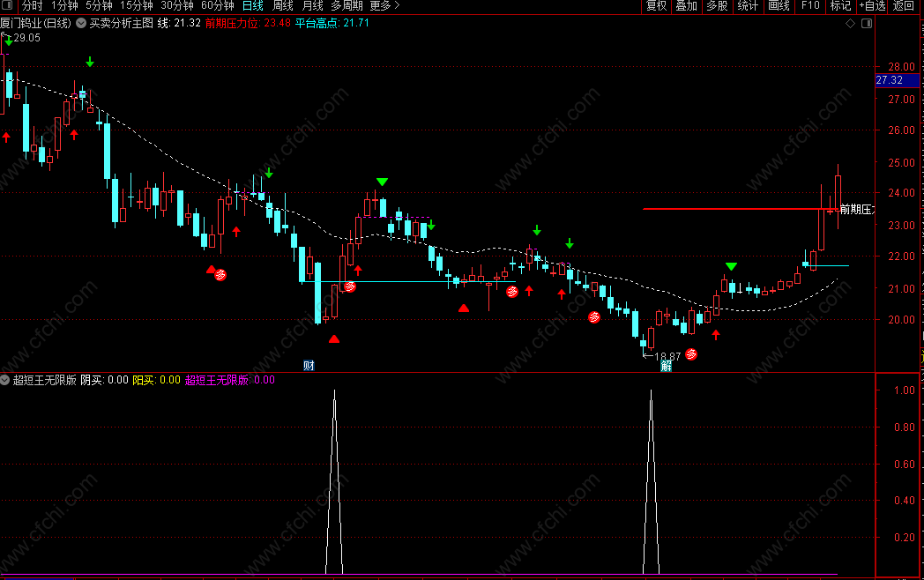Click the large green triangle above 24.00 peak

(x=383, y=182)
